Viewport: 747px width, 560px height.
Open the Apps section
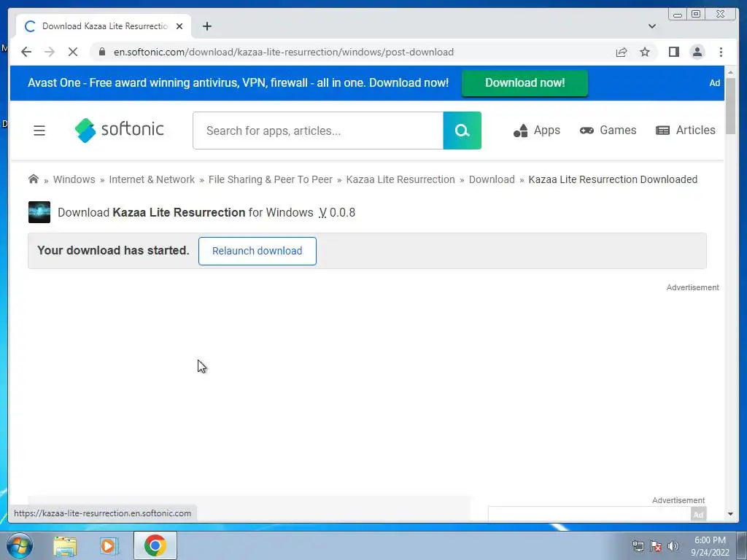pos(537,130)
